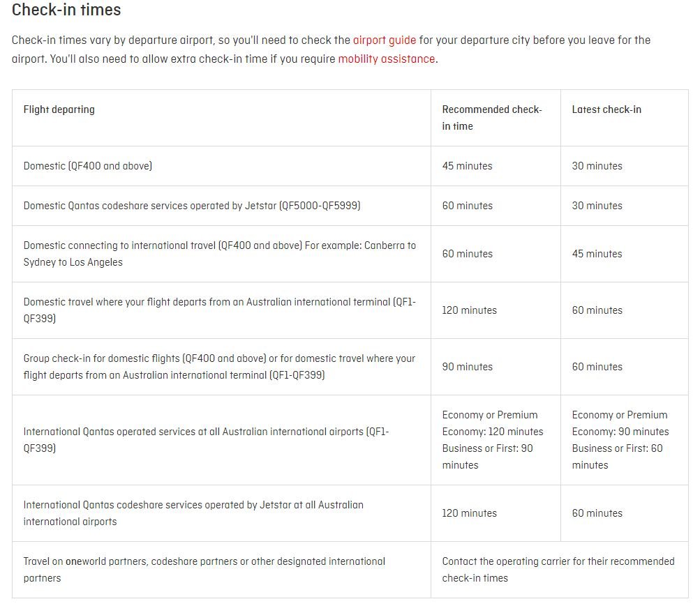Click the 90 minutes recommended time for Group check-in

click(467, 367)
